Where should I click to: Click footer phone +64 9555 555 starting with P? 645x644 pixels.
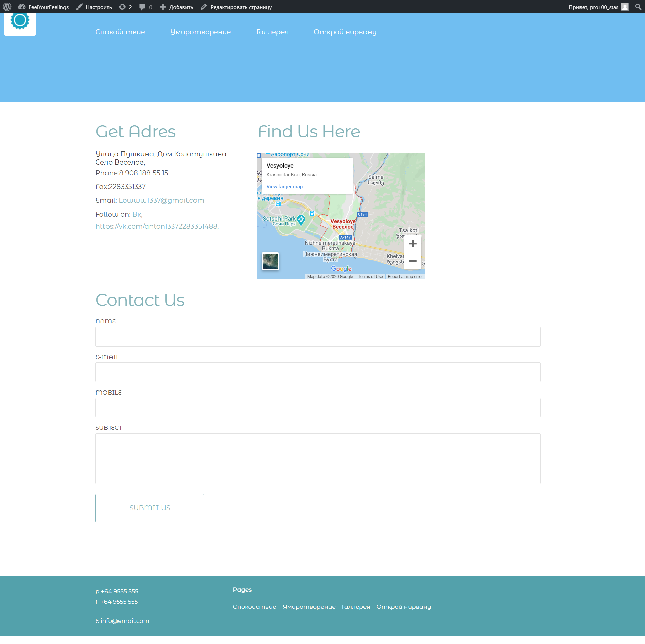tap(117, 591)
